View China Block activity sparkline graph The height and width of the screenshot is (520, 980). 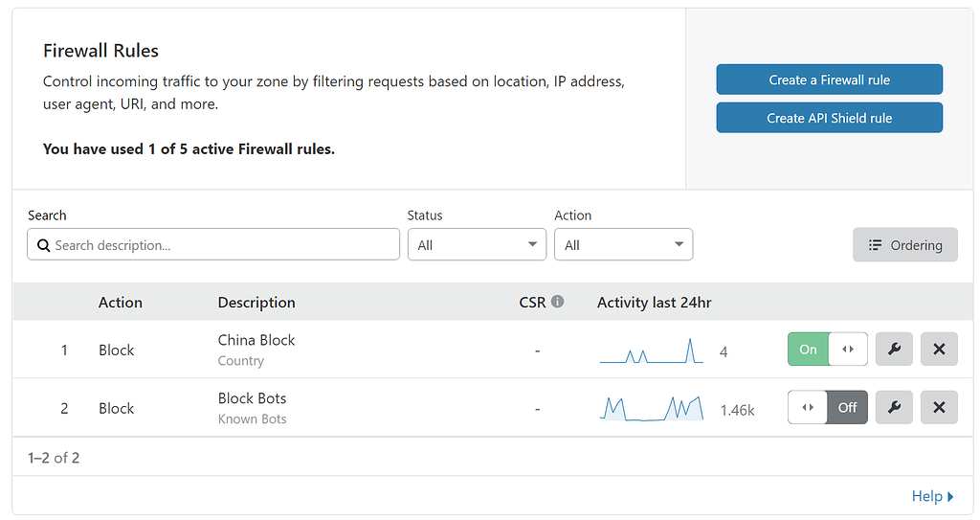pyautogui.click(x=651, y=351)
